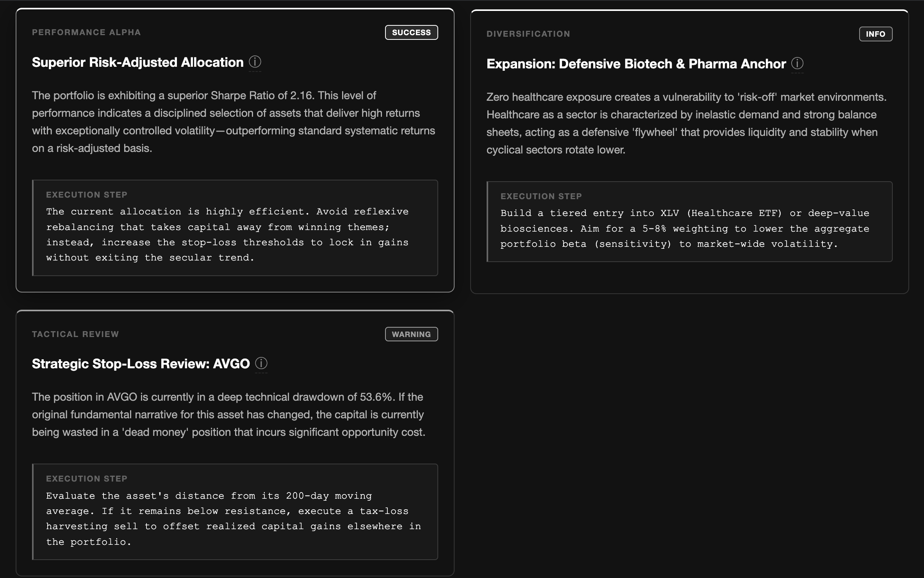Click info icon beside Defensive Biotech & Pharma Anchor
This screenshot has width=924, height=578.
[797, 63]
